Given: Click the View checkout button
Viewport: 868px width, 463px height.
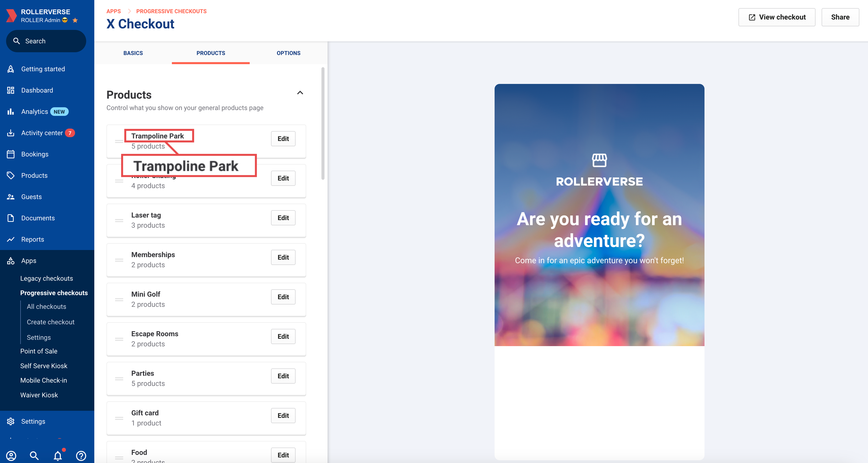Looking at the screenshot, I should point(777,17).
